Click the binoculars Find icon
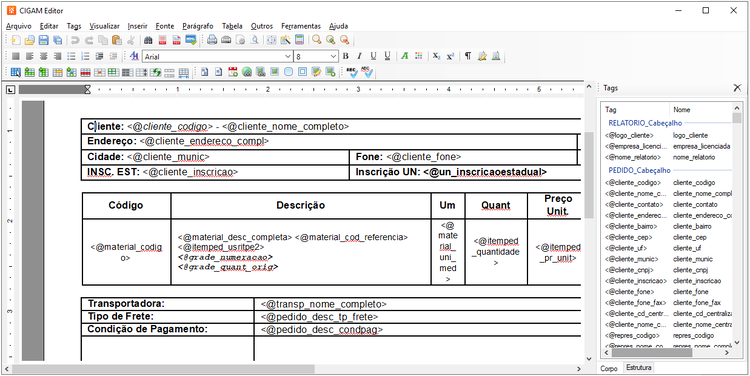 pos(148,40)
